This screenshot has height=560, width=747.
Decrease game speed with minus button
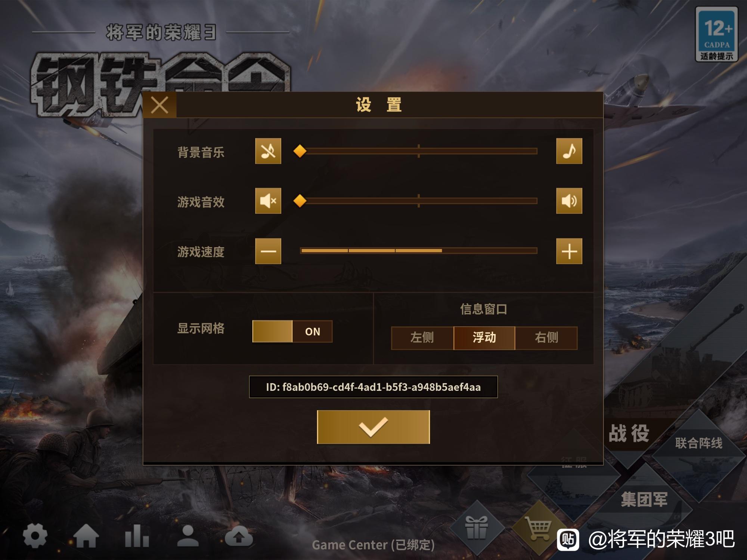point(268,251)
